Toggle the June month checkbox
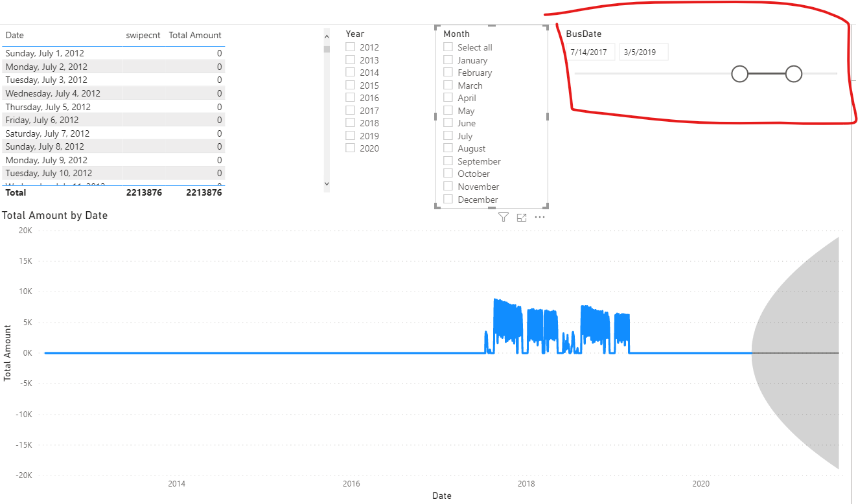 click(448, 122)
